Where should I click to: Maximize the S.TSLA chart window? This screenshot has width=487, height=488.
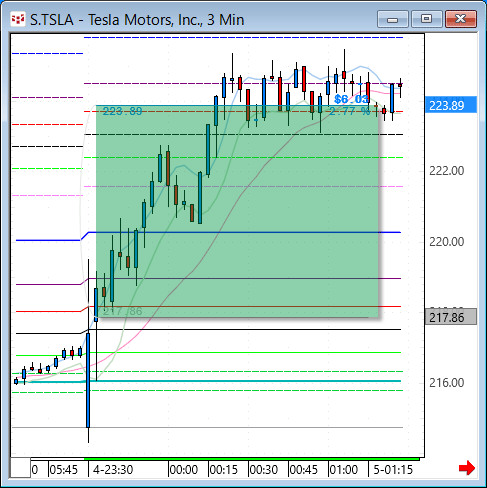(x=426, y=19)
